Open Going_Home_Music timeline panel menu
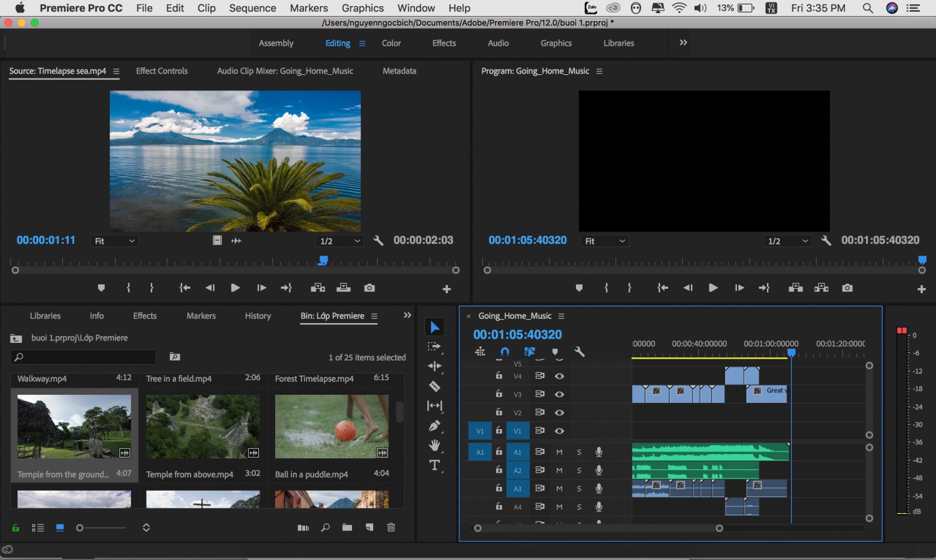 coord(561,316)
